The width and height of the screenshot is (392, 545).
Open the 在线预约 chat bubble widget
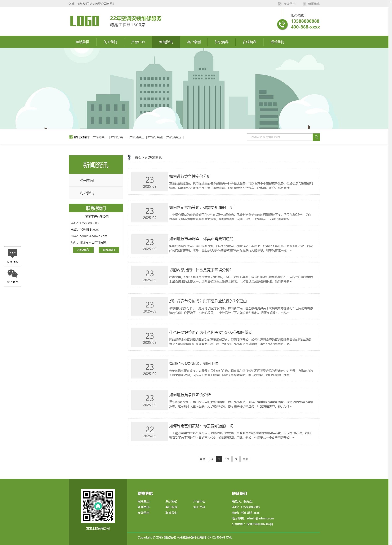13,256
